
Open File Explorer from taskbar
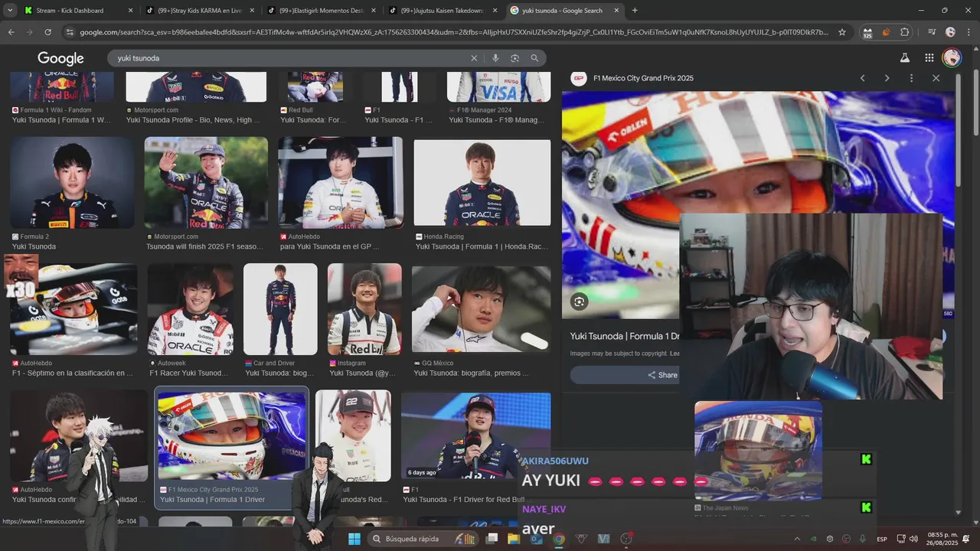pos(513,539)
